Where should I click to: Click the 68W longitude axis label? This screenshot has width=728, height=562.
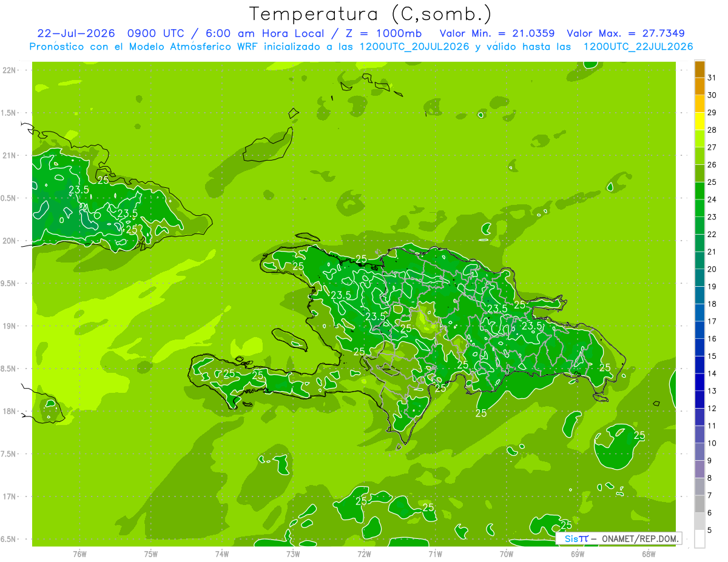(649, 554)
